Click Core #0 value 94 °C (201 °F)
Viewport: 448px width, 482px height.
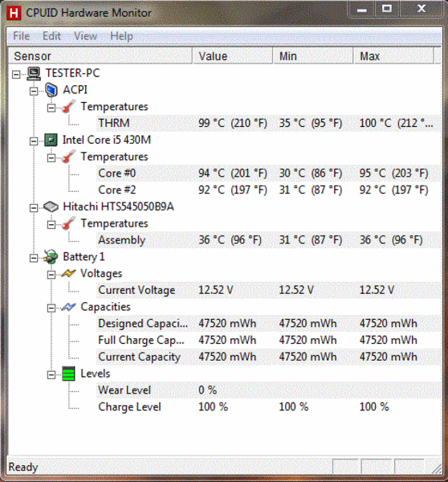click(x=233, y=174)
